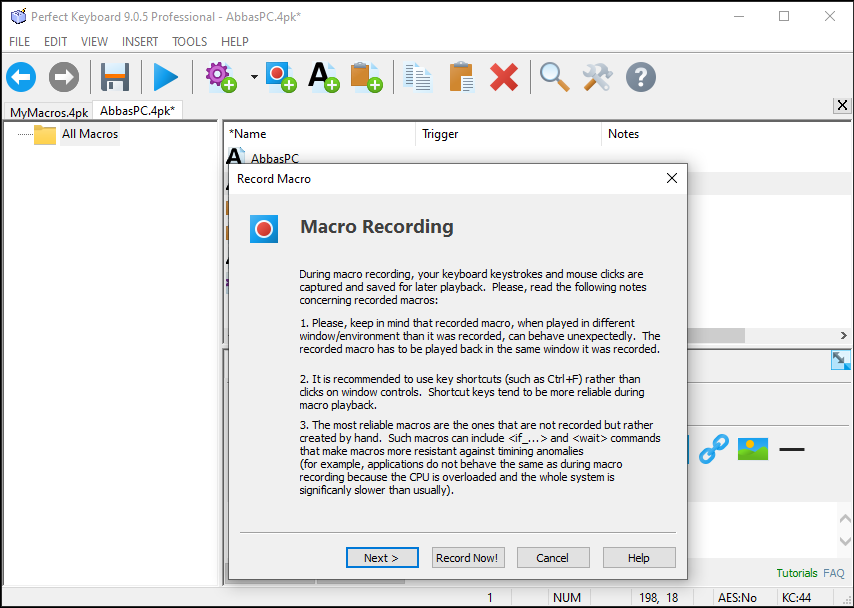Click the gray Forward arrow icon
Image resolution: width=854 pixels, height=608 pixels.
pos(64,77)
